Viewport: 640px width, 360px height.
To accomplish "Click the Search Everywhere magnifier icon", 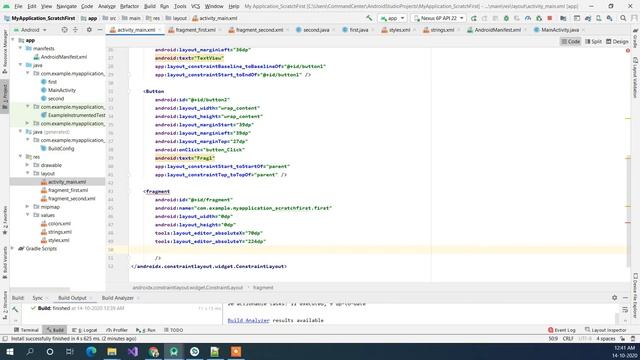I will pyautogui.click(x=623, y=18).
